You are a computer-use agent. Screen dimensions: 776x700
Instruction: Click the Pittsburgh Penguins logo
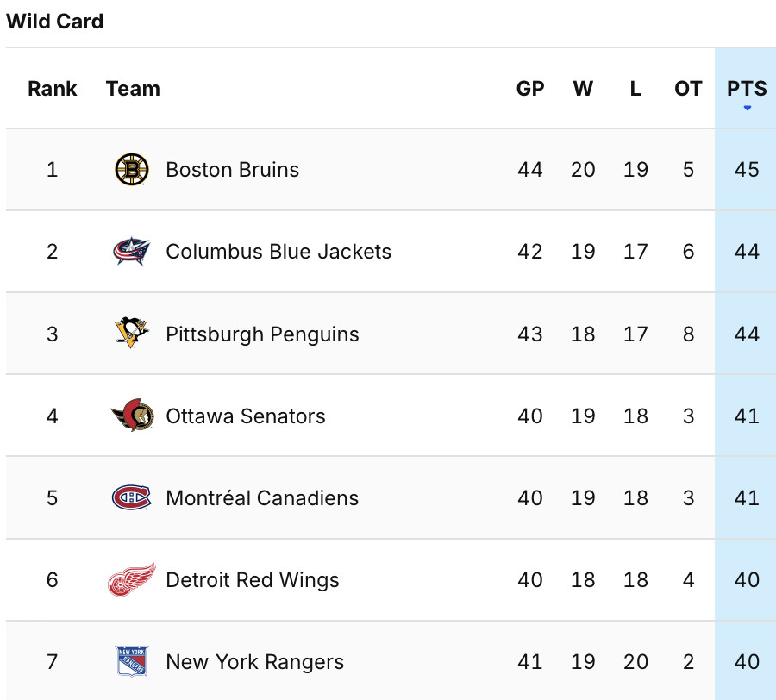[x=132, y=334]
